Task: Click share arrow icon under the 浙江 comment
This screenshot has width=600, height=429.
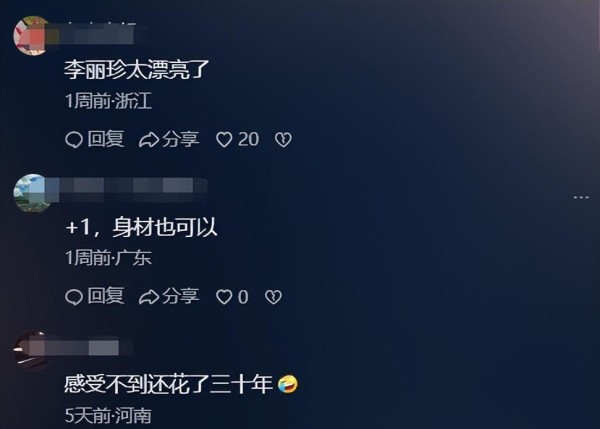Action: [149, 140]
